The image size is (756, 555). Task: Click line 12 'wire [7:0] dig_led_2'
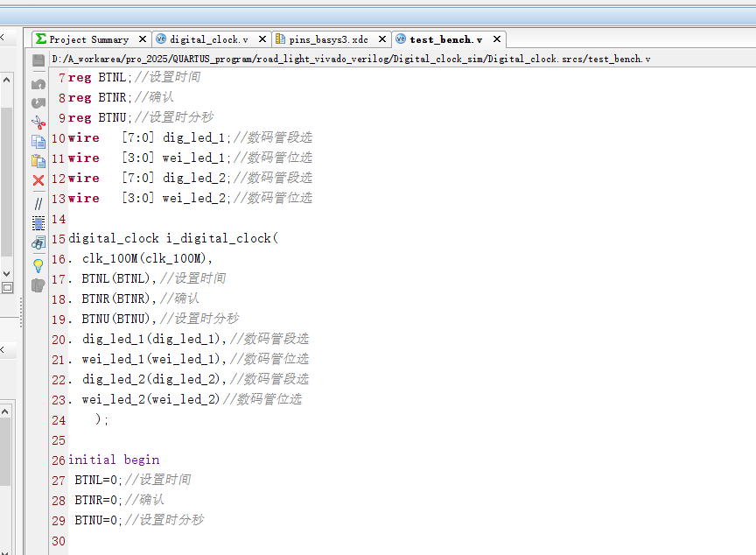click(150, 178)
